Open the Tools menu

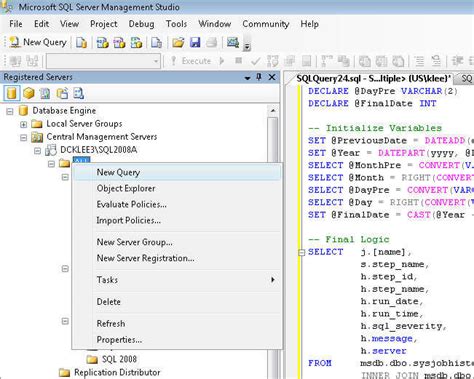176,24
